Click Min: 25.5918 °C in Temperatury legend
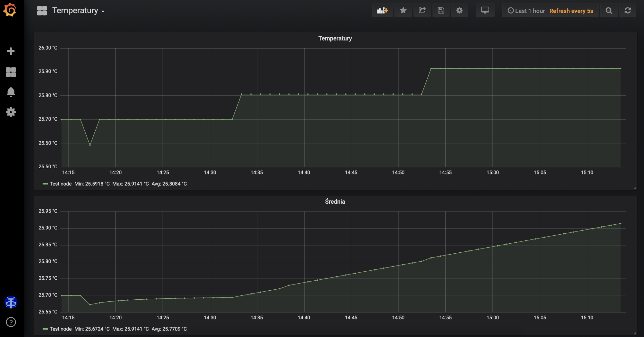Viewport: 644px width, 337px height. (92, 184)
